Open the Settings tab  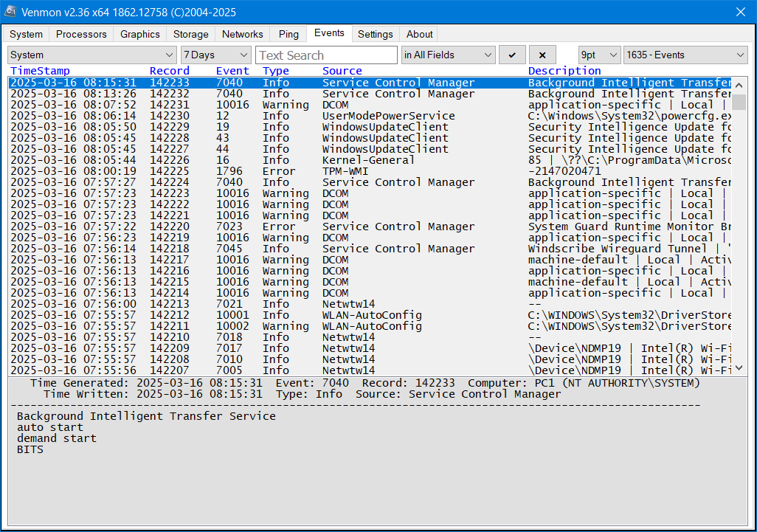pos(375,34)
